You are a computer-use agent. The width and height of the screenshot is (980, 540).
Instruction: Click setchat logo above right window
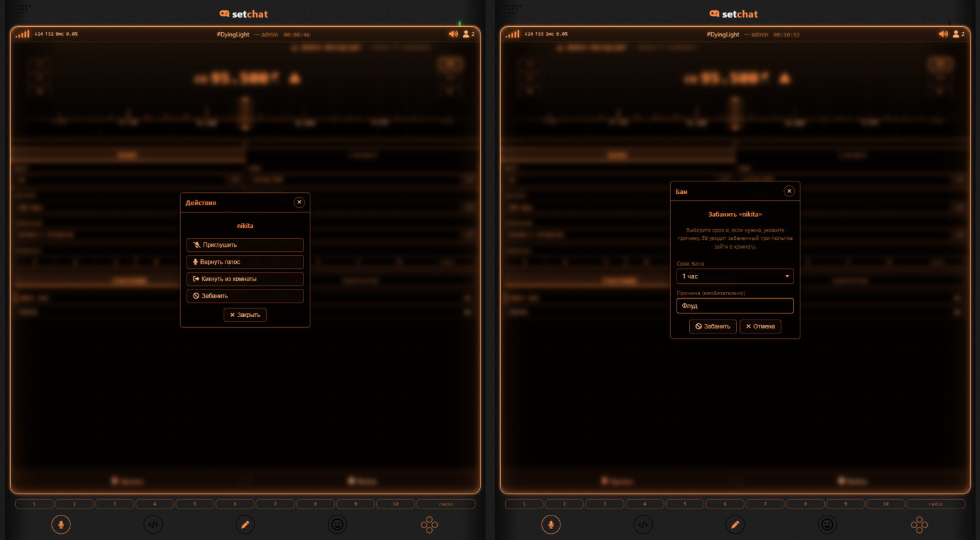(734, 14)
